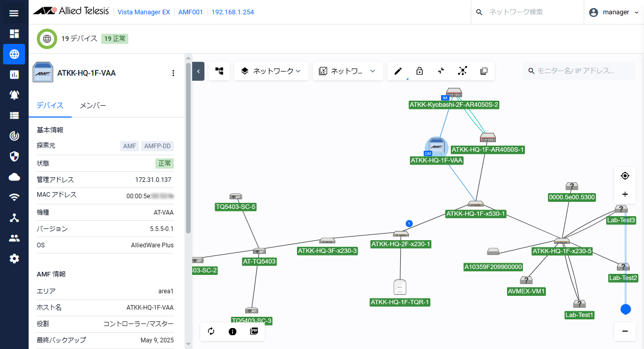This screenshot has height=349, width=644.
Task: Open the alarm bell icon in sidebar
Action: (x=14, y=95)
